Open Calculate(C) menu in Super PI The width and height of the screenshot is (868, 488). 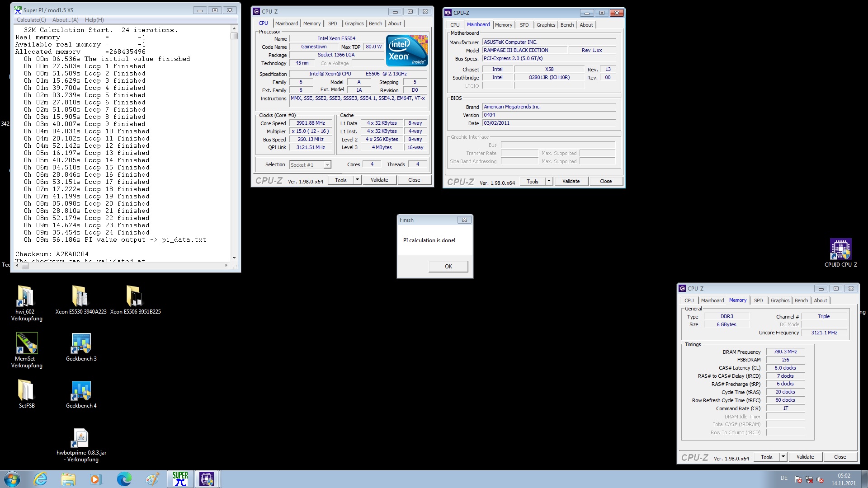coord(31,20)
